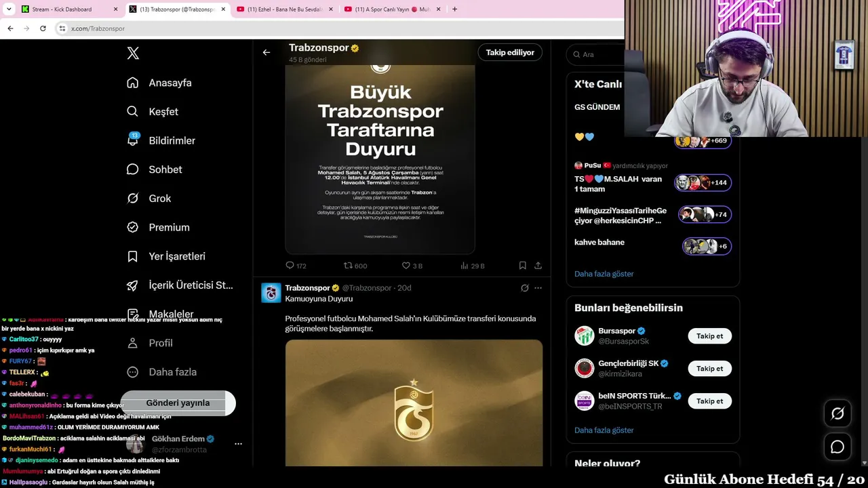Open the GS GÜNDEM live space
Screen dimensions: 868x488
(597, 107)
